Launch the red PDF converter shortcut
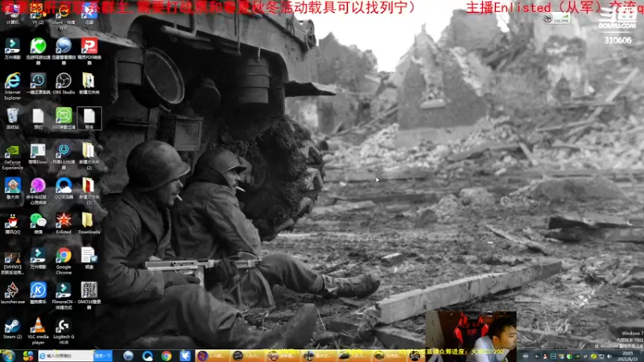 pos(89,51)
